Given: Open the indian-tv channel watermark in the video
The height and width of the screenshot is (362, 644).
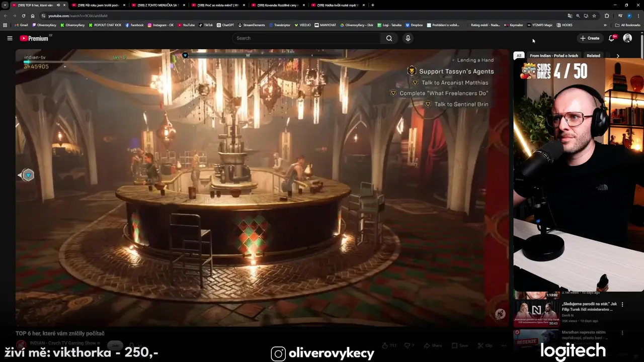Looking at the screenshot, I should [500, 314].
